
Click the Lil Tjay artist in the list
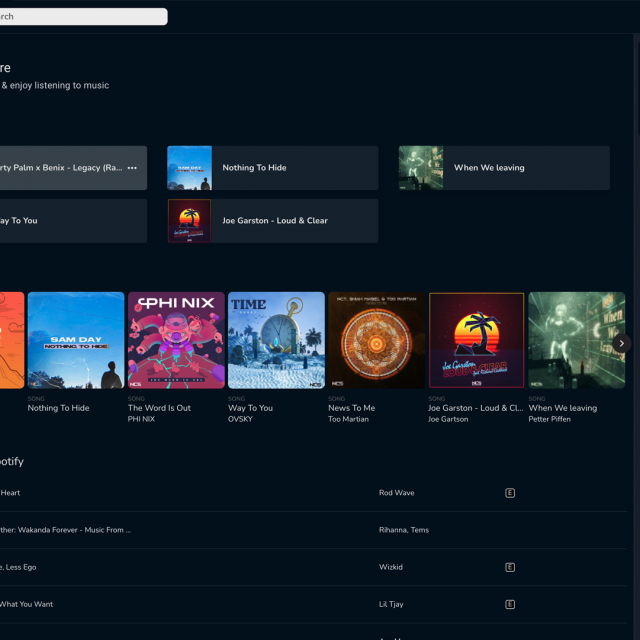[x=391, y=604]
